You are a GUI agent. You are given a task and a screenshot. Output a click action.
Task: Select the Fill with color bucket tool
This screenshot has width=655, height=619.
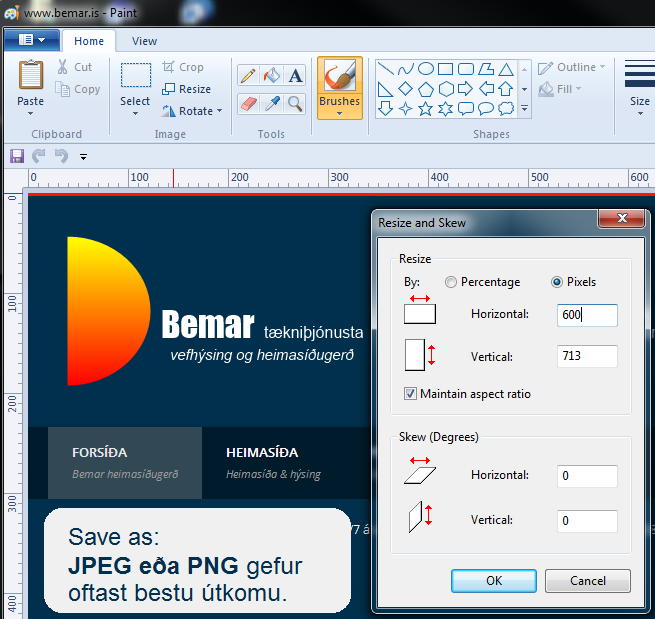pos(272,76)
